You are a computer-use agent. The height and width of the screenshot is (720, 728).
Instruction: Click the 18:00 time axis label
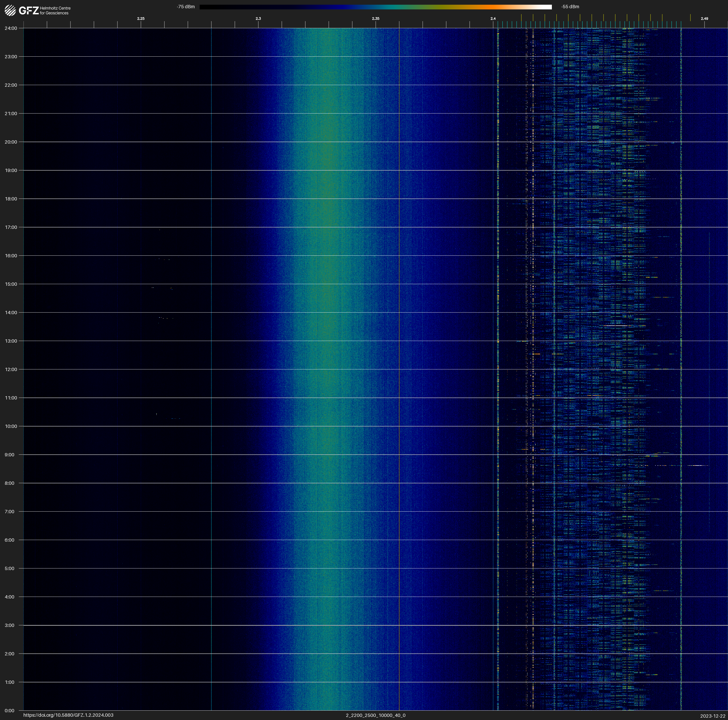tap(11, 199)
